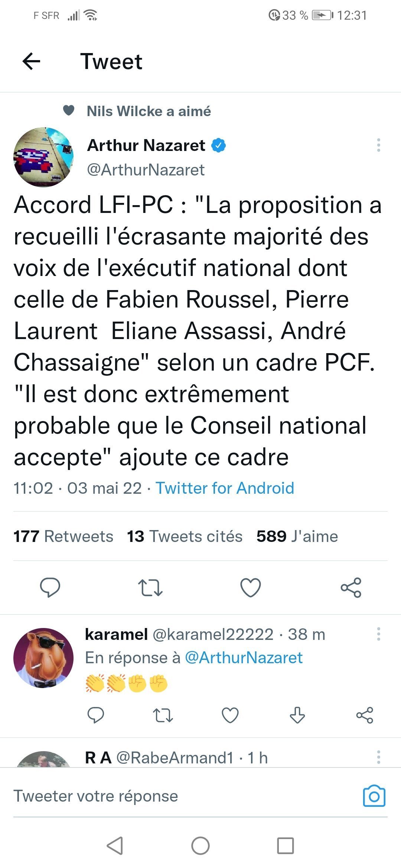The height and width of the screenshot is (868, 401).
Task: Downvote karamel's reply
Action: 297,715
